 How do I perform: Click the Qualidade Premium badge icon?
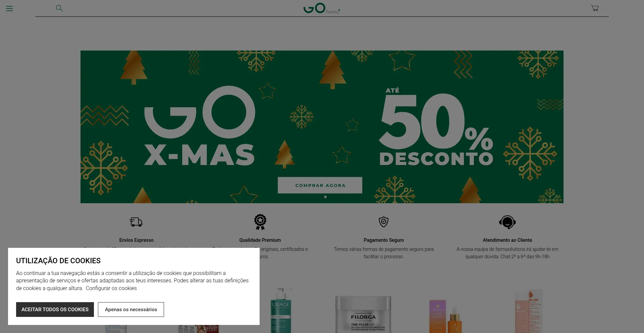260,222
